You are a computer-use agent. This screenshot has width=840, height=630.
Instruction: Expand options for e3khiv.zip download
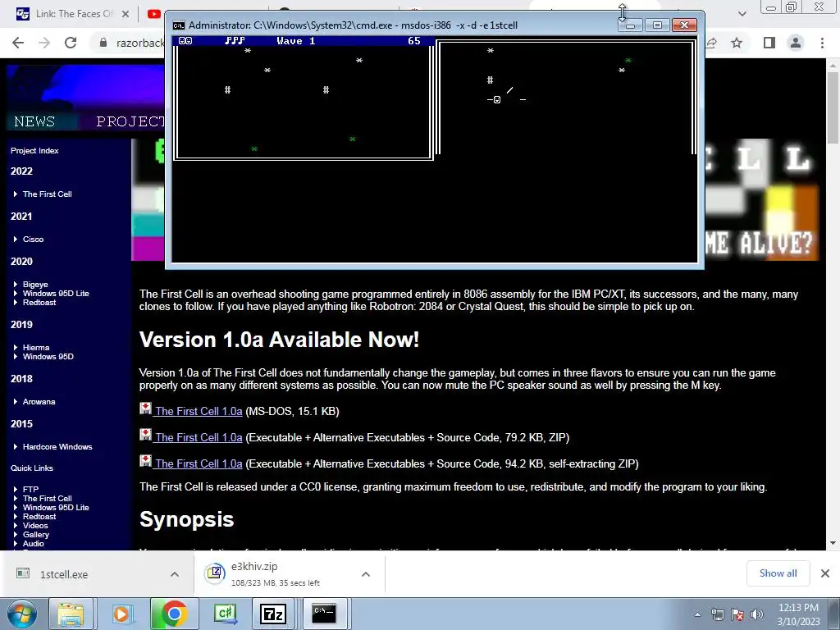click(x=366, y=574)
